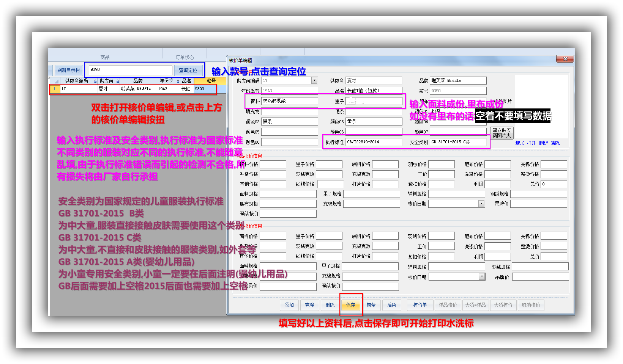Open the 核价单 button
Screen dimensions: 623x364
(420, 305)
